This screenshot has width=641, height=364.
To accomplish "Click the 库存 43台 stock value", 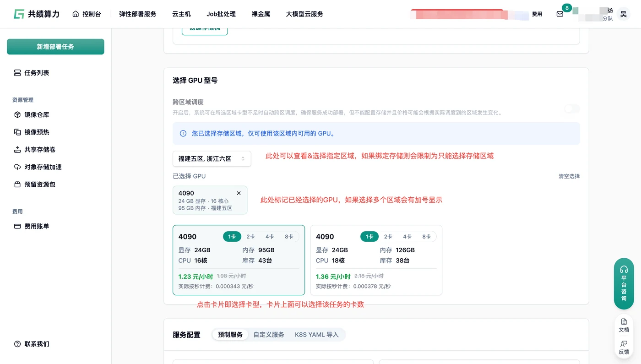I will click(265, 261).
